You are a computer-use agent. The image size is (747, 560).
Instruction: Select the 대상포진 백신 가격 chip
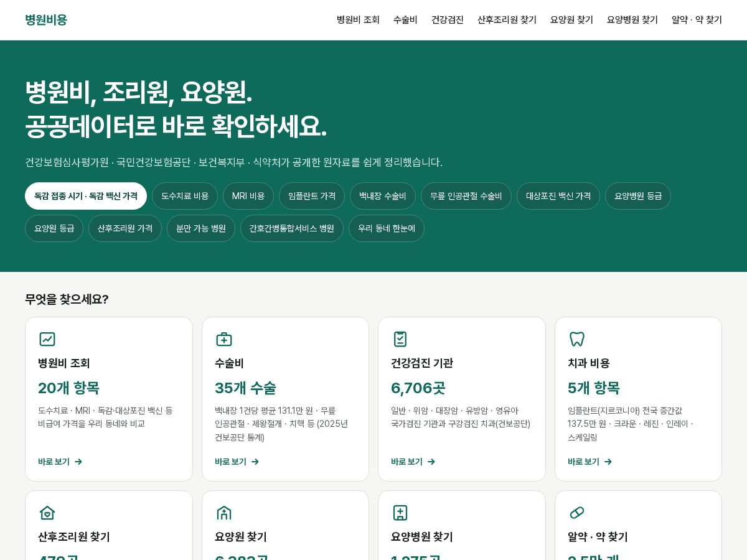tap(558, 196)
